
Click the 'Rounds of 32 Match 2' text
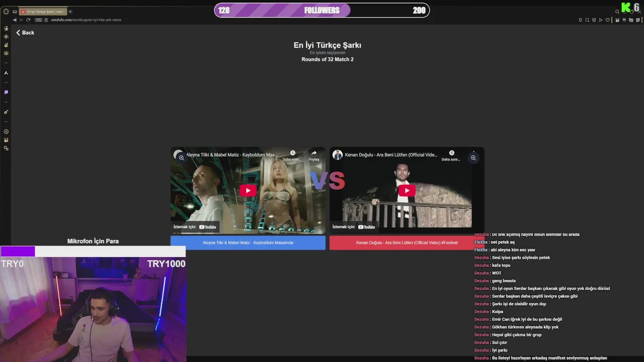(x=328, y=59)
